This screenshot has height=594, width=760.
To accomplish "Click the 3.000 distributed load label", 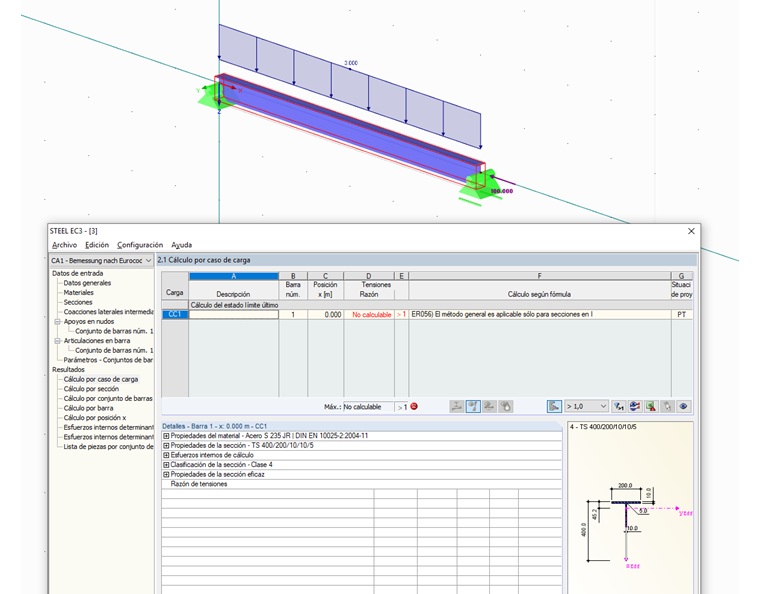I will 351,63.
